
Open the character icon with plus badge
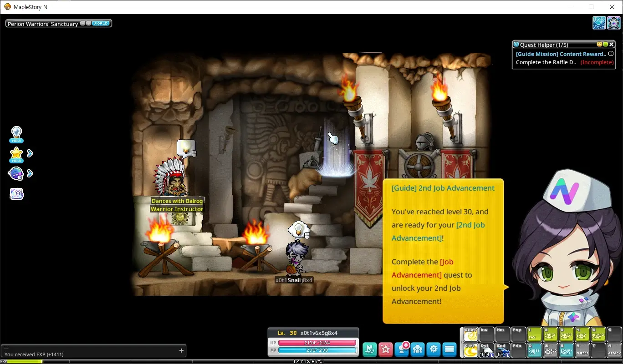click(x=402, y=349)
